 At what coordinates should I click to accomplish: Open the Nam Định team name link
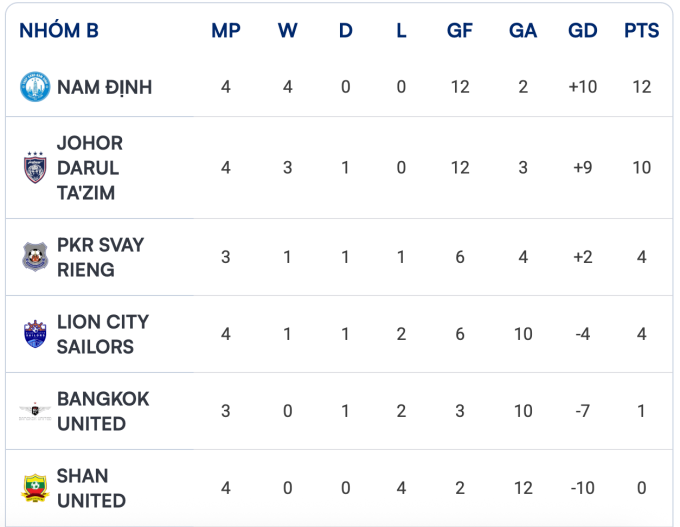tap(104, 87)
